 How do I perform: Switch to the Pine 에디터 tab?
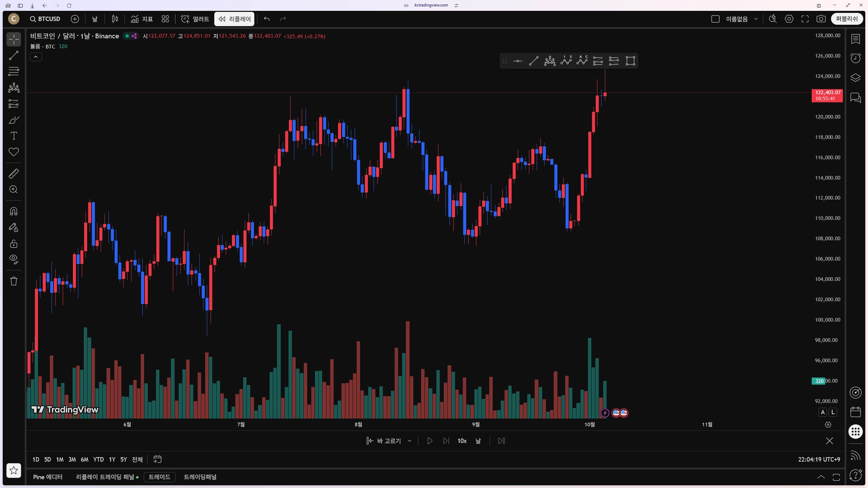click(47, 477)
